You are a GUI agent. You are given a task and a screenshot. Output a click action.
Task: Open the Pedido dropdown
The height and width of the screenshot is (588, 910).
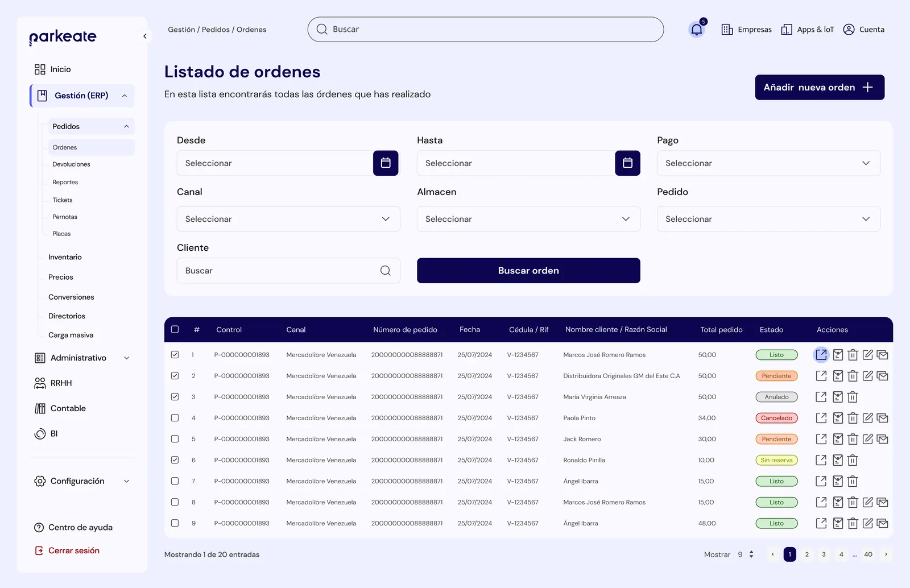pyautogui.click(x=768, y=219)
